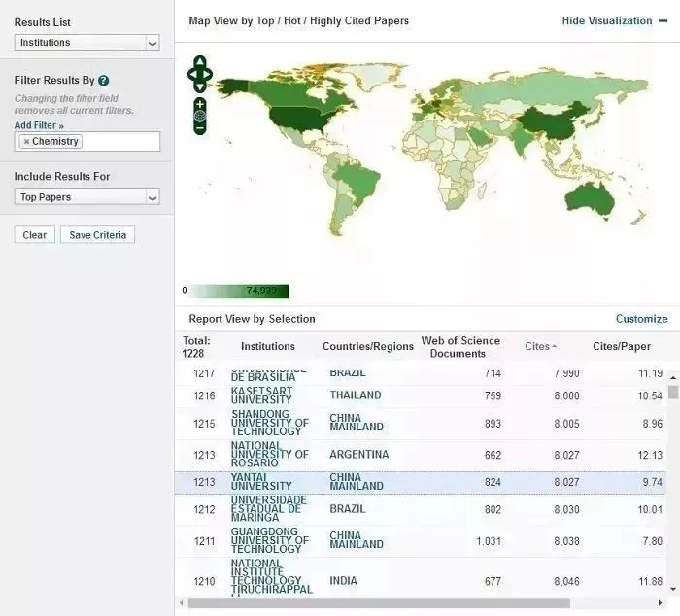680x616 pixels.
Task: Click the horizontal scrollbar below the table
Action: pos(379,603)
